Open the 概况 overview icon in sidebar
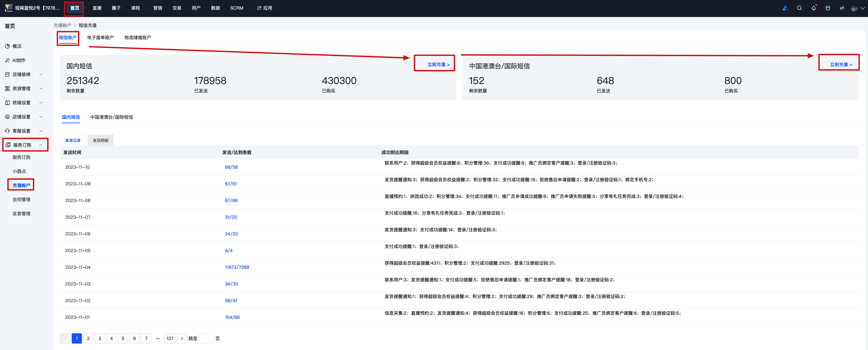Image resolution: width=868 pixels, height=350 pixels. (7, 46)
